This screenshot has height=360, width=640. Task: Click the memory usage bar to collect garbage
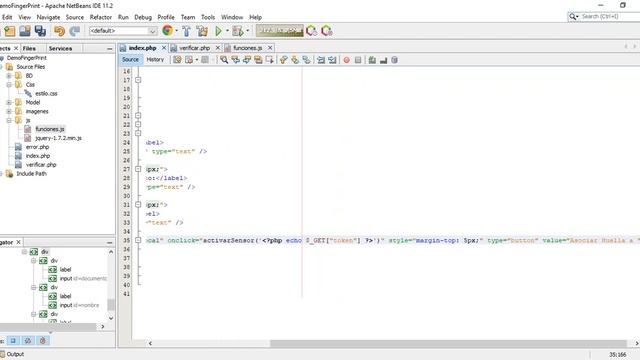tap(280, 31)
